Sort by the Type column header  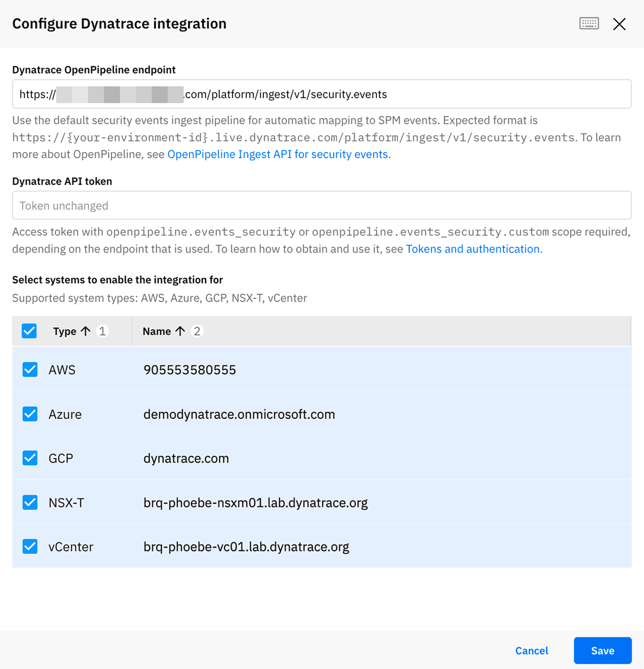click(65, 331)
